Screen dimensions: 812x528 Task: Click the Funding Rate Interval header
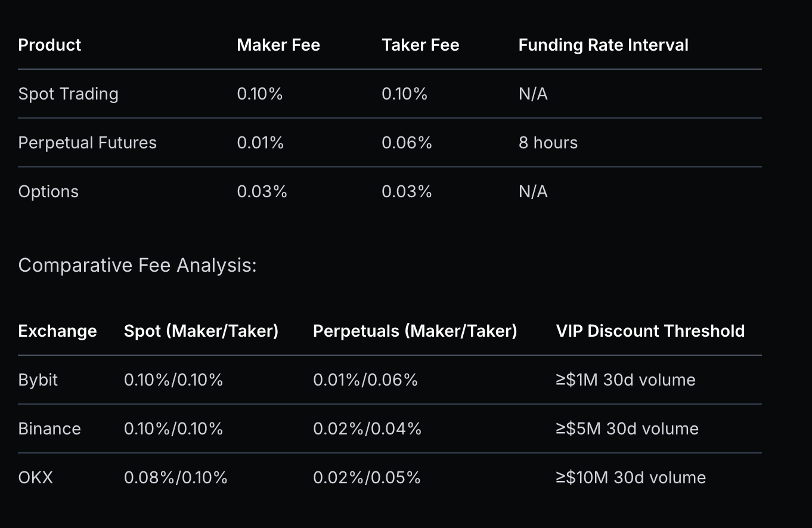603,45
